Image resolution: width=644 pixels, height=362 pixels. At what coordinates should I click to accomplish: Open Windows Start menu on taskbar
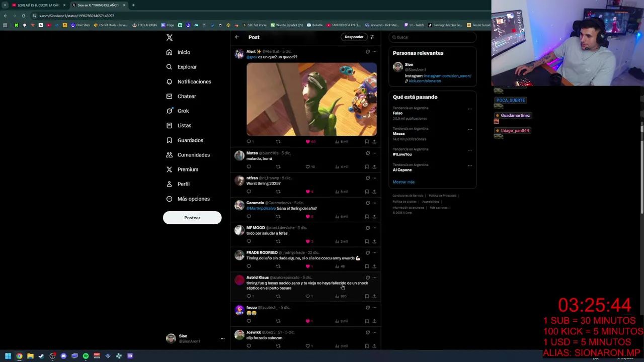8,356
